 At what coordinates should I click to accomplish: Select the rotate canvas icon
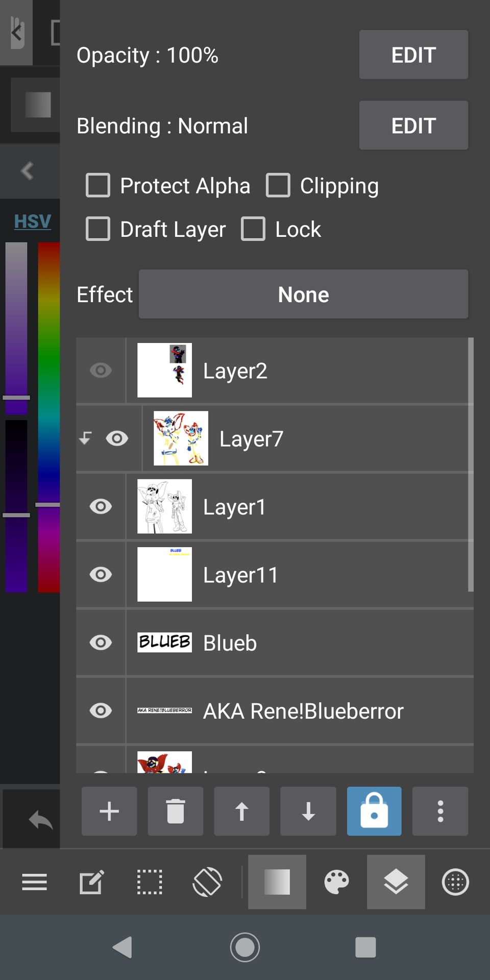click(207, 882)
